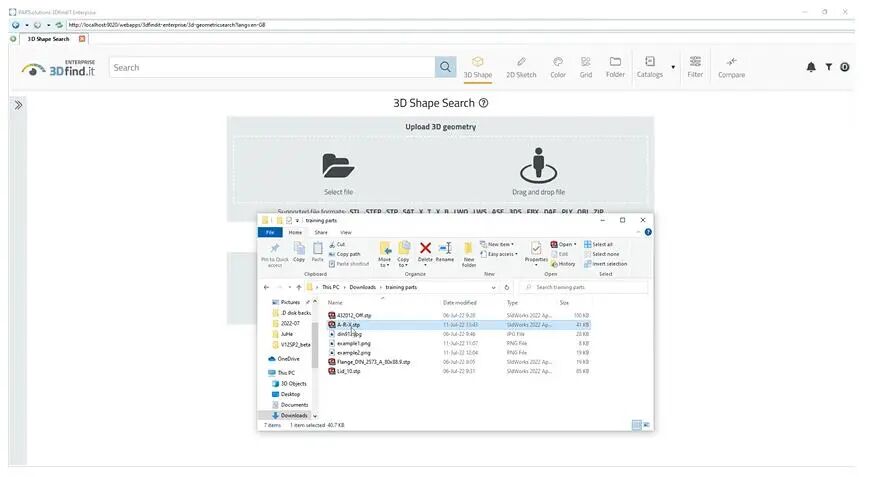Click the Explorer up-one-level arrow

[x=299, y=288]
